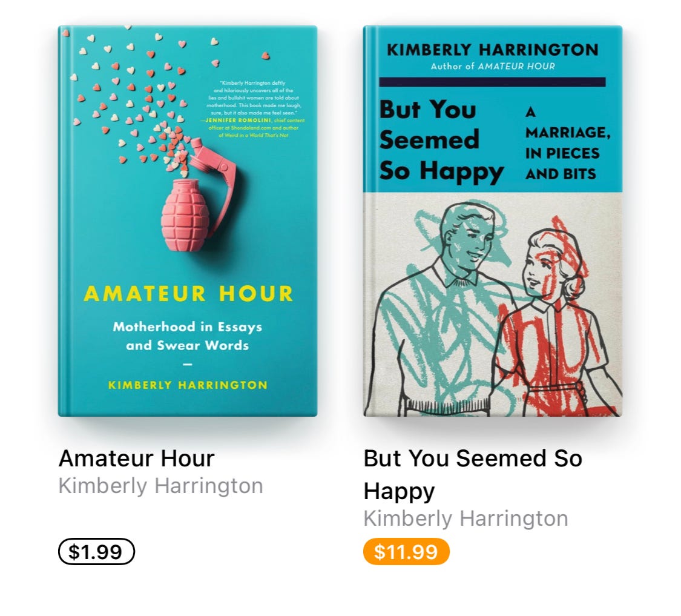Click Kimberly Harrington author above the $11.99 price
The image size is (681, 616).
pos(466,518)
